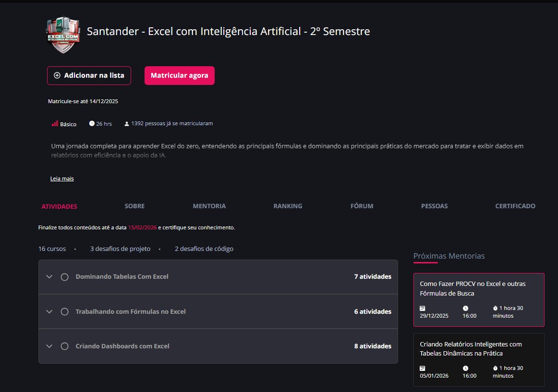
Task: Click the 16 cursos count
Action: [x=52, y=249]
